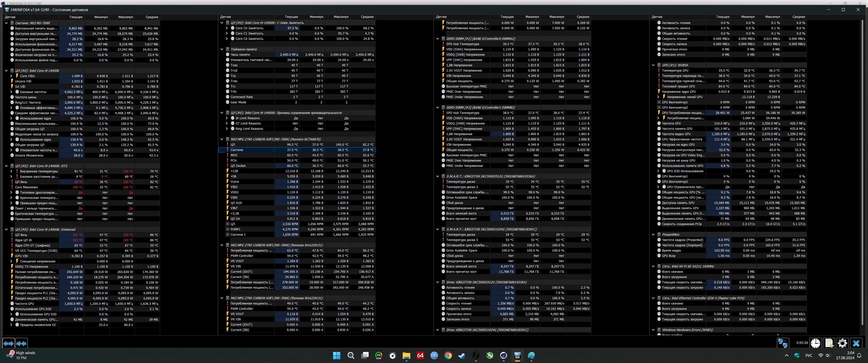The image size is (868, 363).
Task: Click the expand columns arrows button
Action: click(x=8, y=343)
